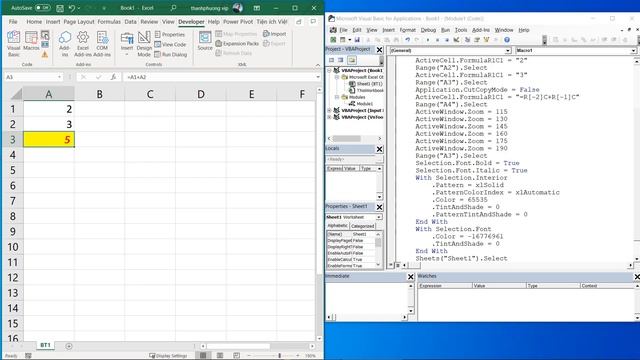The width and height of the screenshot is (640, 360).
Task: Save the VBA project with toolbar icon
Action: click(357, 40)
